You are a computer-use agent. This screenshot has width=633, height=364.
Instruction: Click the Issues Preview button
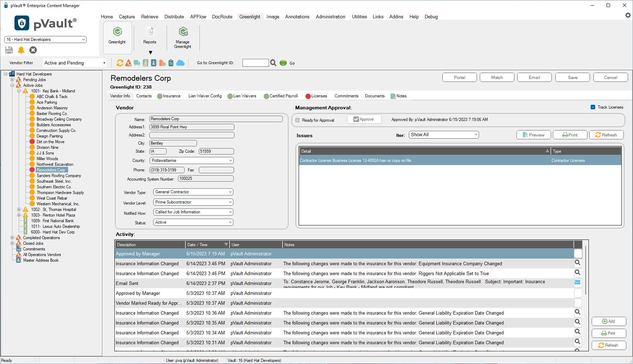533,135
